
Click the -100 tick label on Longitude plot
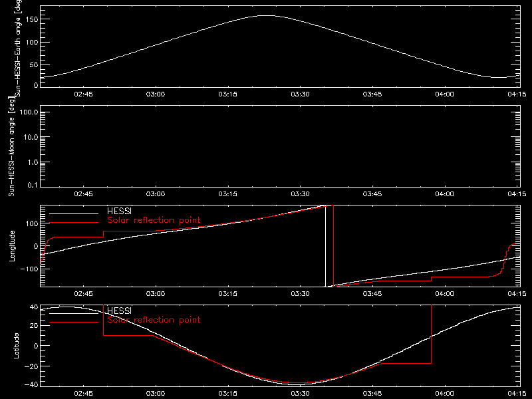[x=29, y=269]
